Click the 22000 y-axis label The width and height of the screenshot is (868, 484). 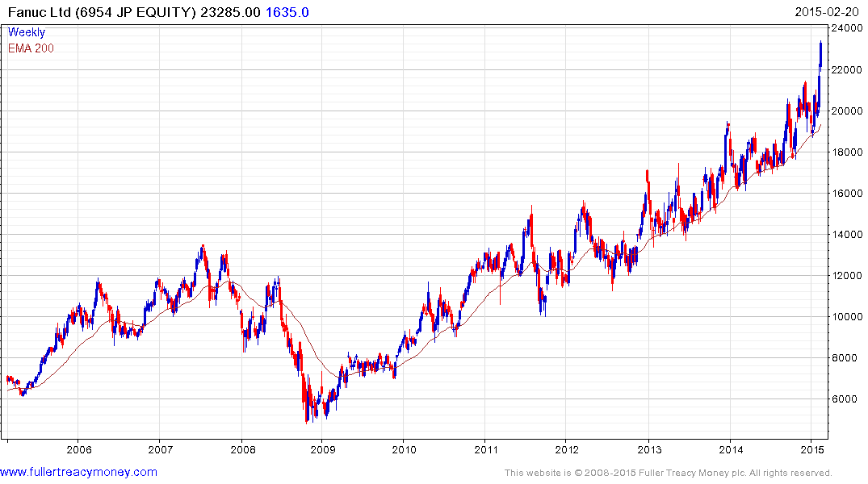tap(847, 69)
